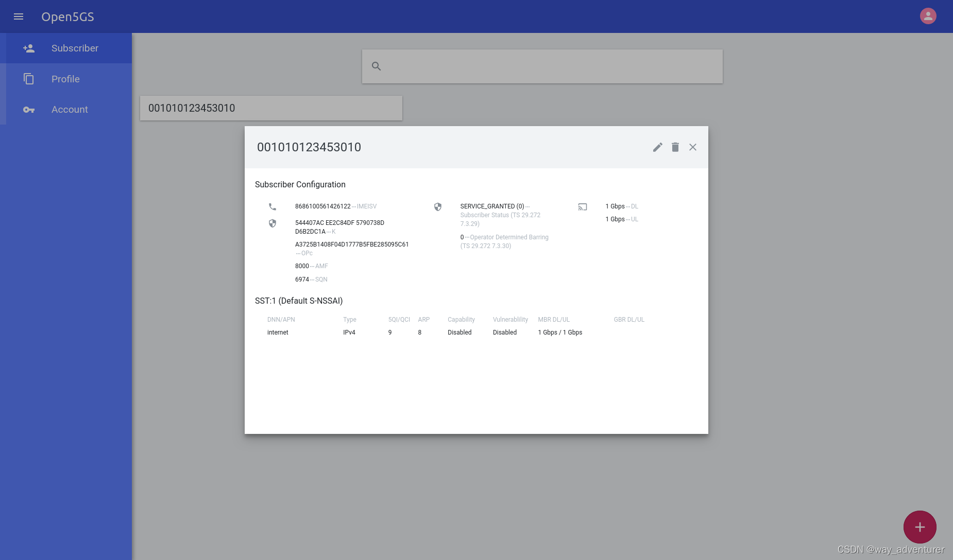Click the shield icon beside SERVICE_GRANTED

point(438,207)
